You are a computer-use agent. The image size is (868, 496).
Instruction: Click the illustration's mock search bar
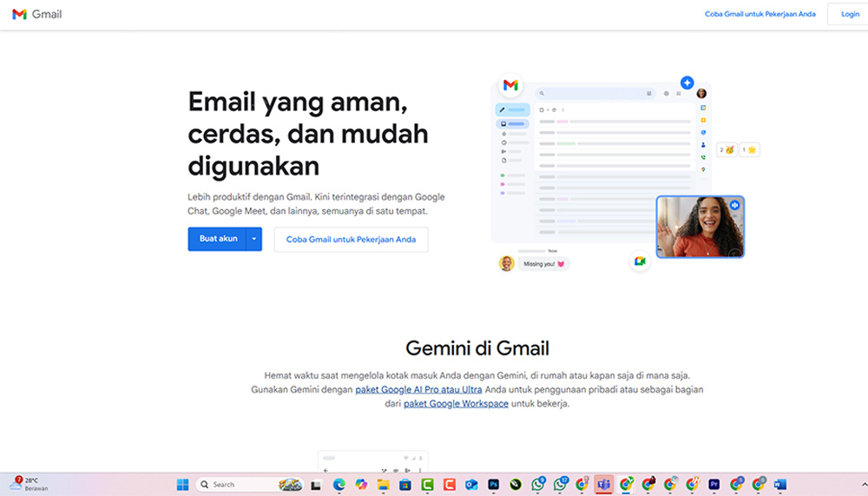[595, 94]
